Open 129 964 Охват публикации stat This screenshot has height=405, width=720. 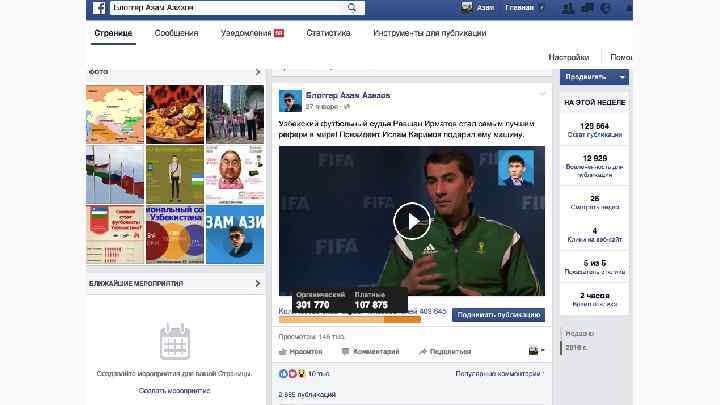click(x=594, y=129)
